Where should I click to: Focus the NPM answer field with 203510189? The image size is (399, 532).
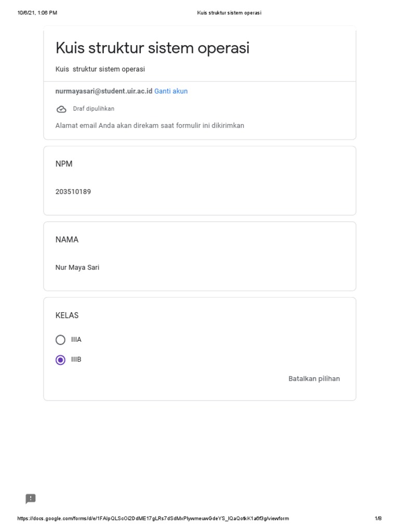coord(73,192)
